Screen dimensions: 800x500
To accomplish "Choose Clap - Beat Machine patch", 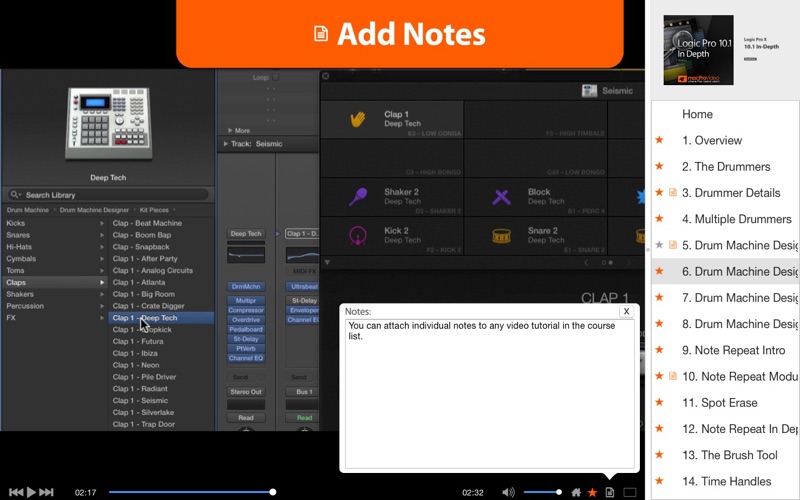I will tap(147, 223).
